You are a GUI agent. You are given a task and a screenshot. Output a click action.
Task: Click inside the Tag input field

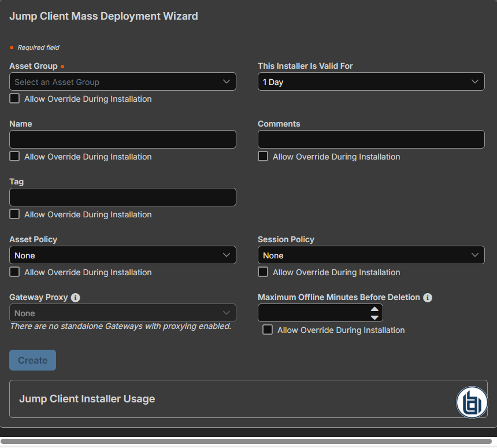pyautogui.click(x=123, y=197)
